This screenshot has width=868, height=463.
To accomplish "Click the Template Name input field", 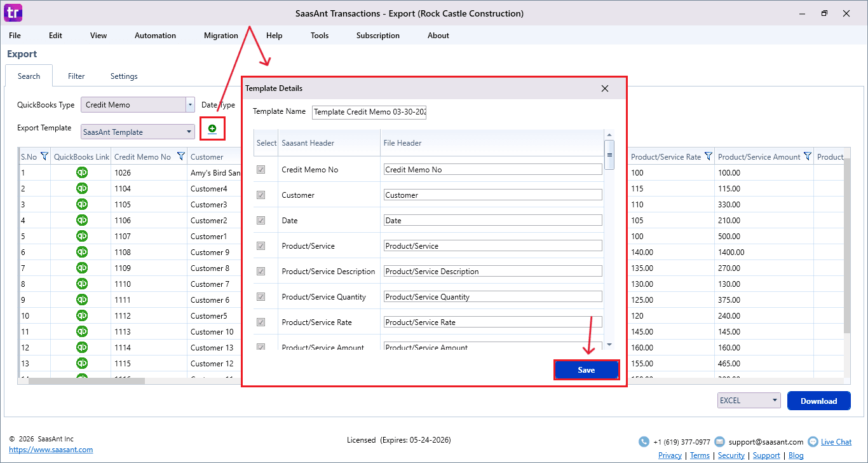I will point(369,113).
